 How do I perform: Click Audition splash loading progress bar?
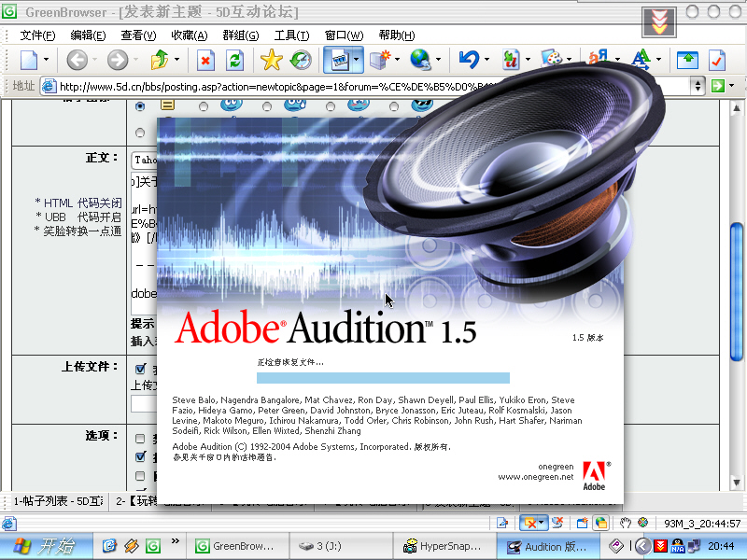point(383,378)
